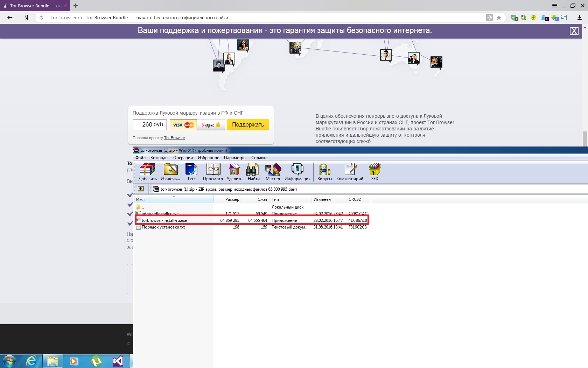Open a new browser tab
Image resolution: width=588 pixels, height=368 pixels.
(x=76, y=6)
